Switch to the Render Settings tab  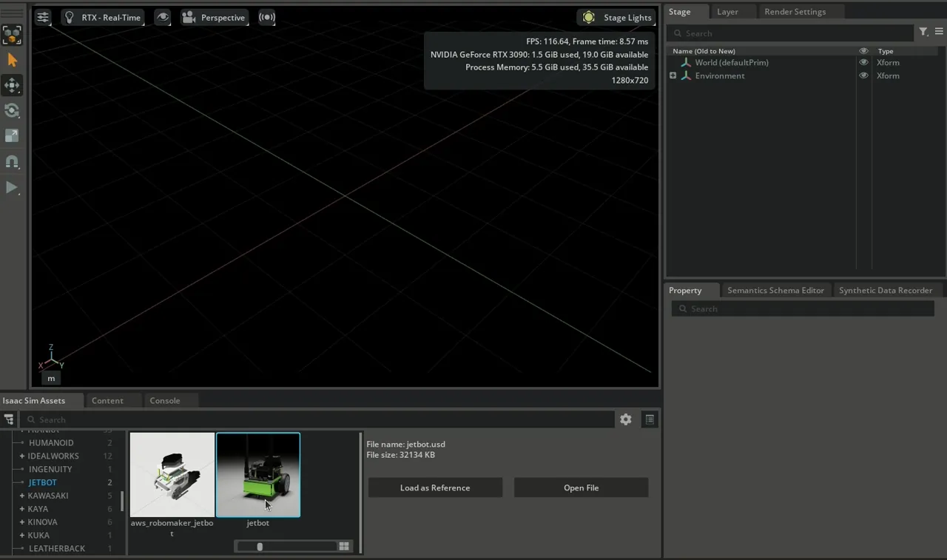coord(795,12)
